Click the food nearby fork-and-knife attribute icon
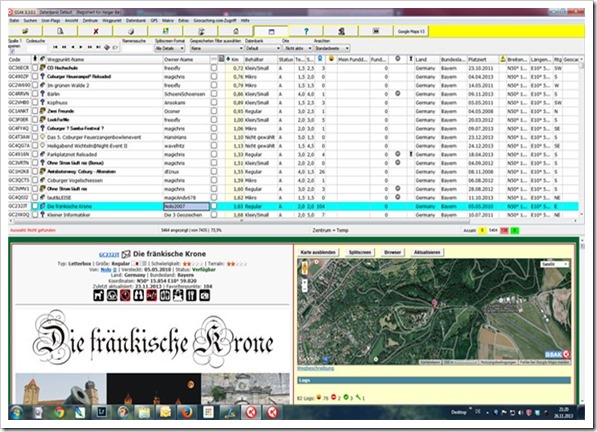Image resolution: width=597 pixels, height=432 pixels. pyautogui.click(x=191, y=295)
